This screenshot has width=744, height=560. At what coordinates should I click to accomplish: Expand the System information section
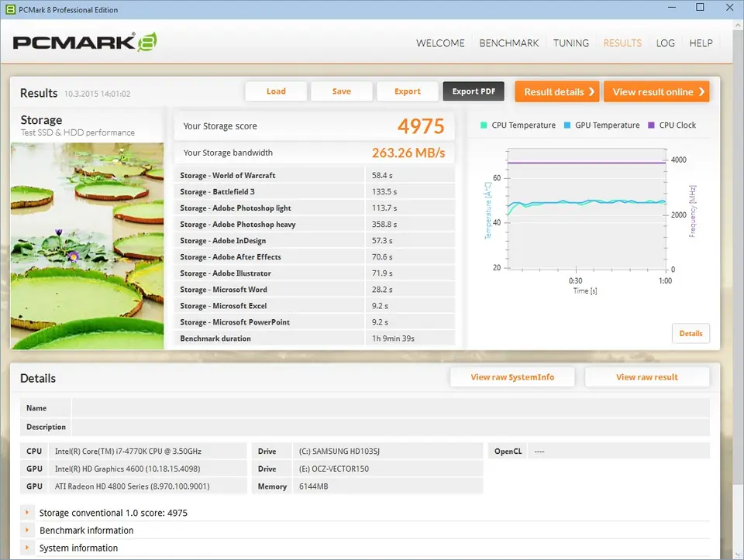pyautogui.click(x=28, y=548)
